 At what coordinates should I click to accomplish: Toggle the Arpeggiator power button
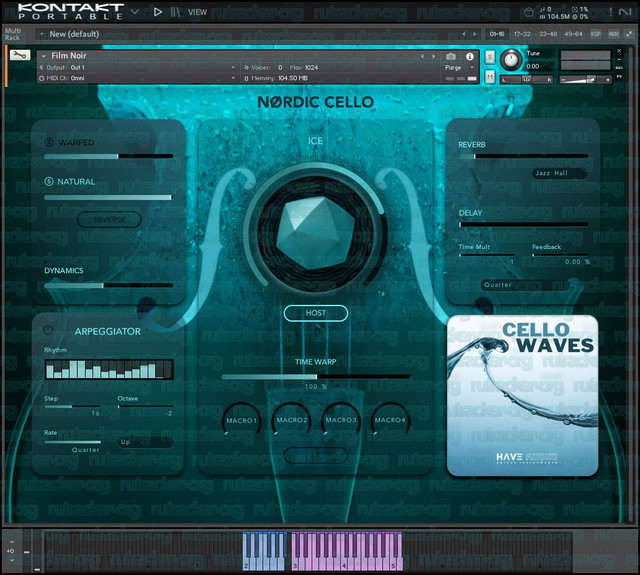click(48, 330)
